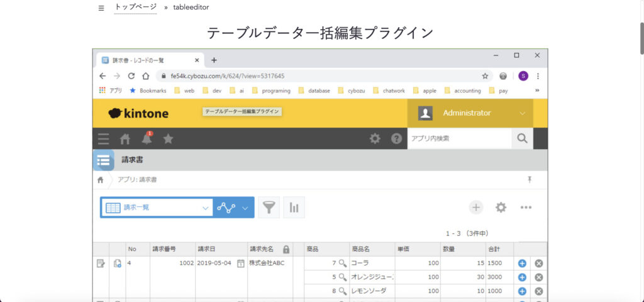Open the Chrome three-dot menu
The image size is (644, 302).
[x=538, y=76]
